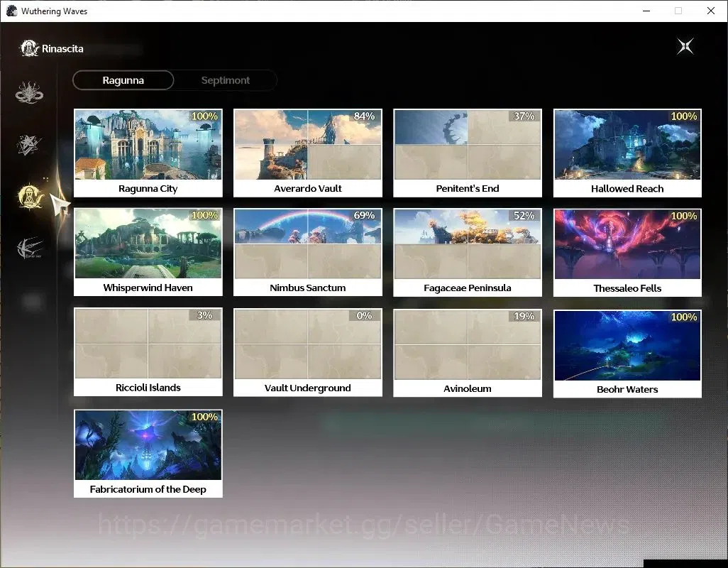
Task: Open the Vault Underground area card
Action: coord(308,352)
